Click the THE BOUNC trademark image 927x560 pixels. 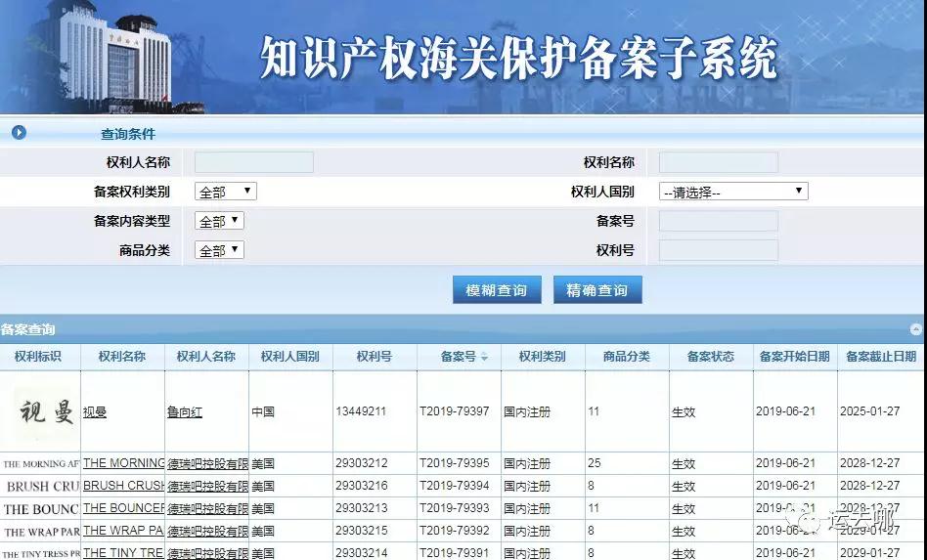41,508
